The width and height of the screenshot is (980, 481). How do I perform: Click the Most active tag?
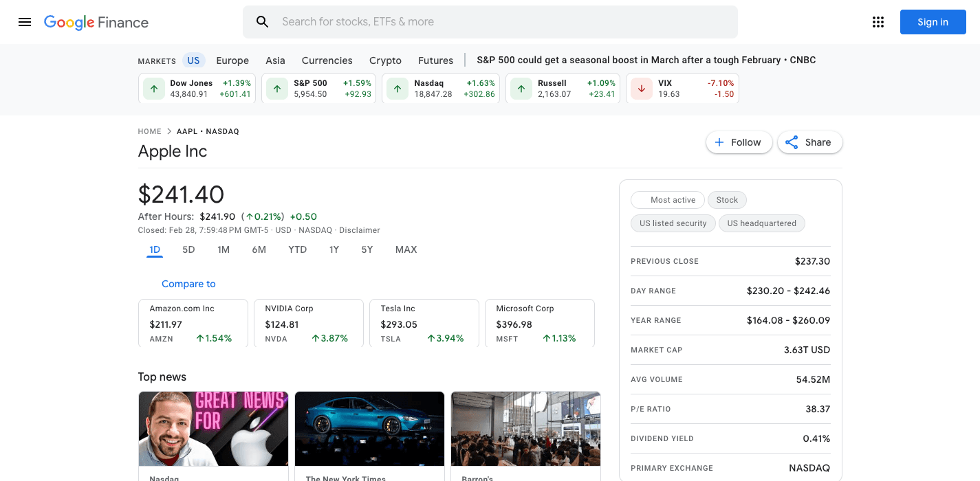(667, 200)
